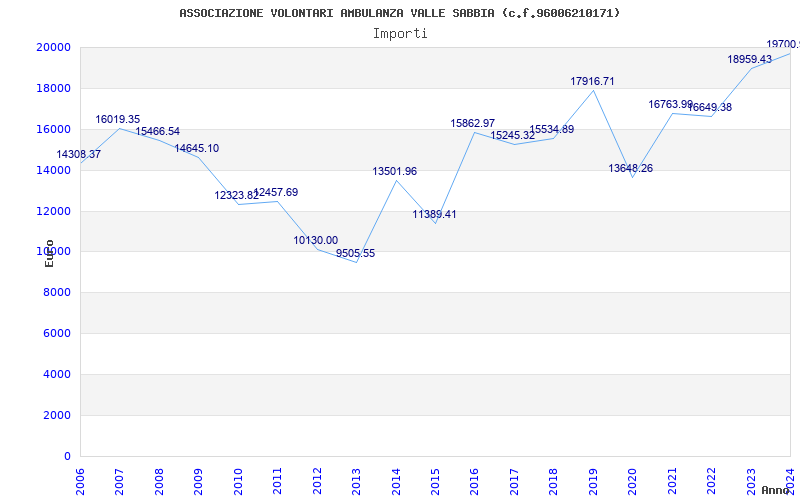800x500 pixels.
Task: Select the 20000 y-axis tick label
Action: (x=53, y=47)
